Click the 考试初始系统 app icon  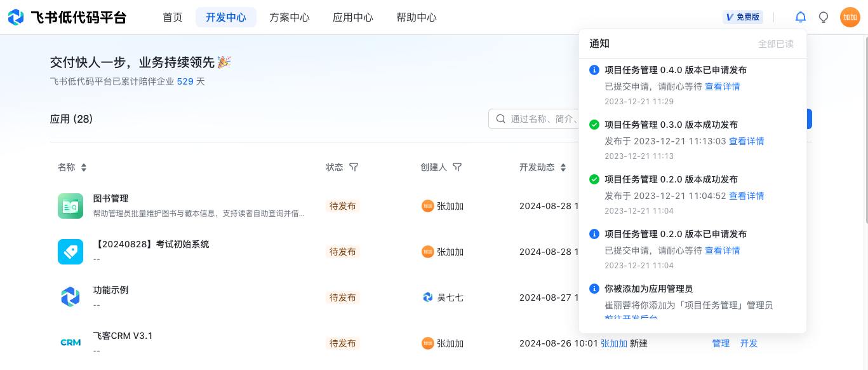[70, 252]
